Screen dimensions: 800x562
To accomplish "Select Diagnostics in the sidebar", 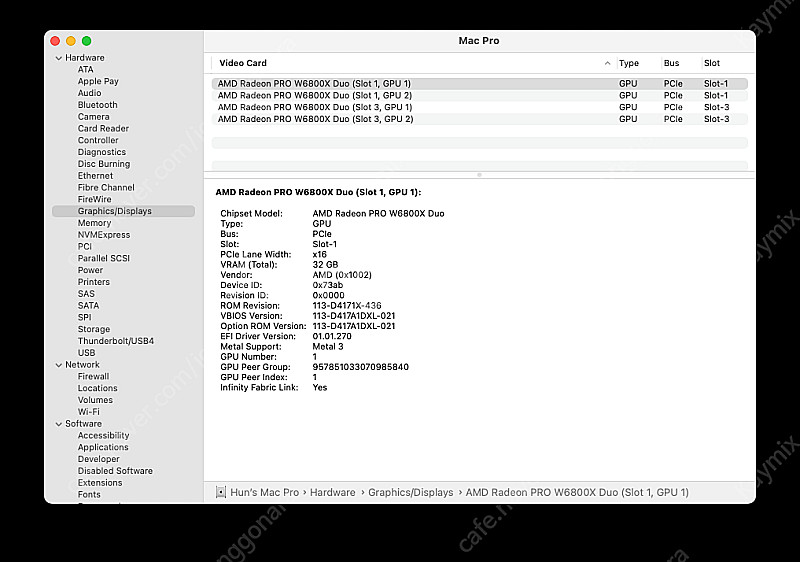I will pyautogui.click(x=102, y=152).
